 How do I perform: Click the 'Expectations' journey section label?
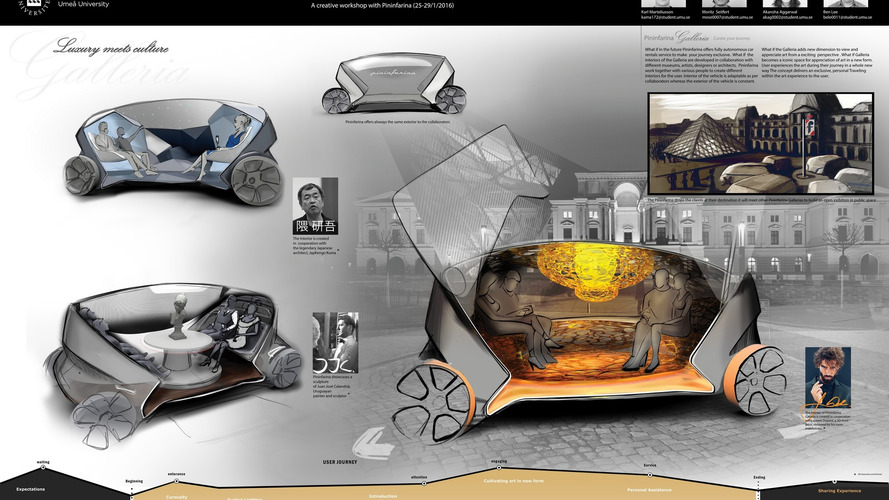point(31,489)
